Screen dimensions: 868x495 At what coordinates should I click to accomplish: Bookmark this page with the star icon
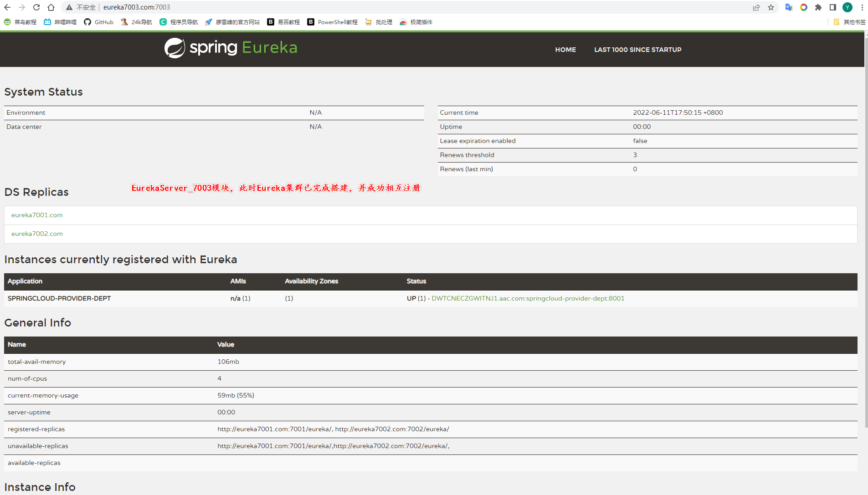click(771, 7)
